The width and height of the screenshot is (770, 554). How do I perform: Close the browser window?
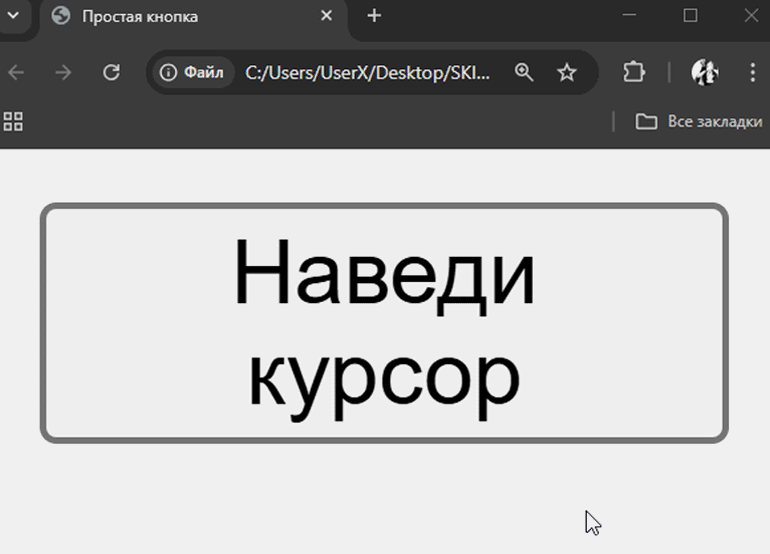click(751, 16)
